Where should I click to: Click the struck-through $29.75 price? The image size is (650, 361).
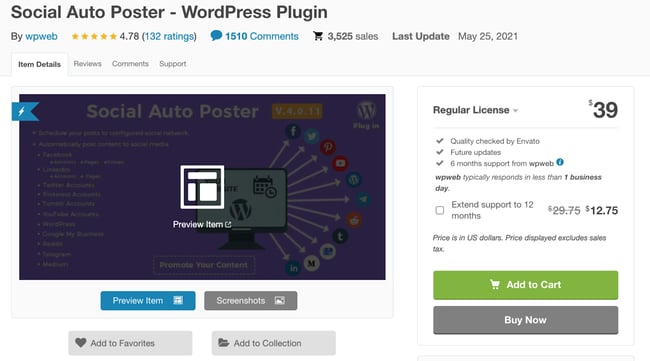pos(564,211)
